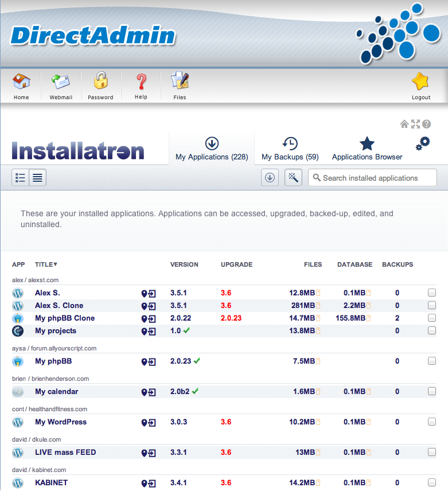The width and height of the screenshot is (448, 491).
Task: Click the 281MB files size of Alex S. Clone
Action: [x=303, y=306]
